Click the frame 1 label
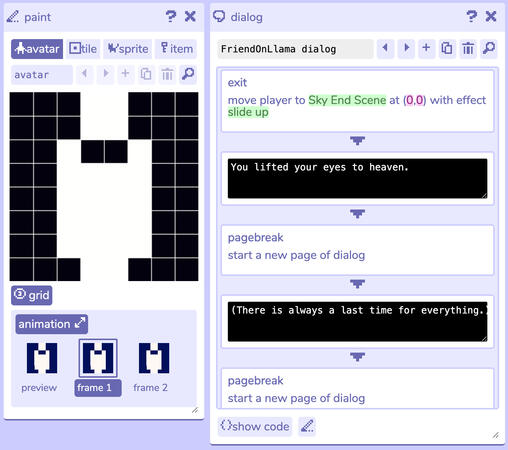 pyautogui.click(x=98, y=388)
